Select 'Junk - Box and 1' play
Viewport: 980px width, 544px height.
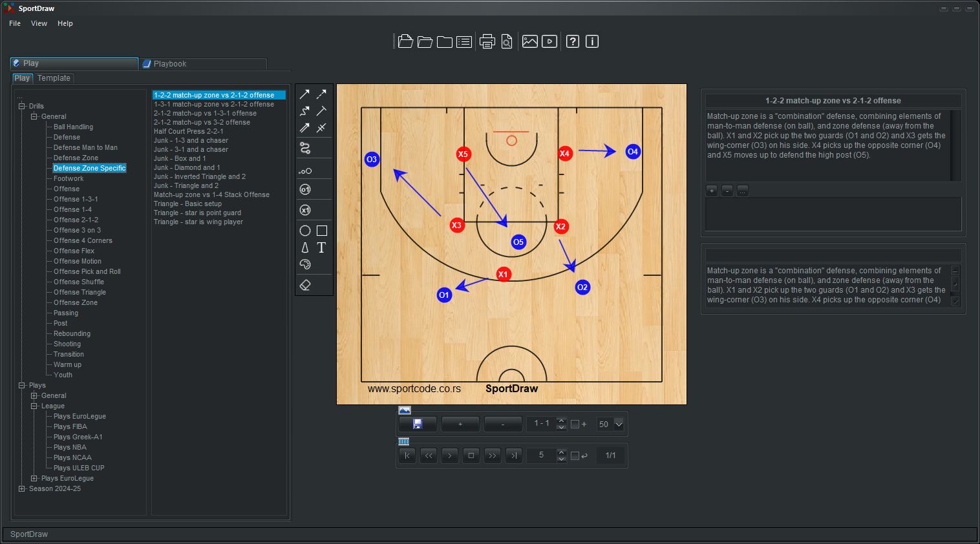tap(180, 158)
